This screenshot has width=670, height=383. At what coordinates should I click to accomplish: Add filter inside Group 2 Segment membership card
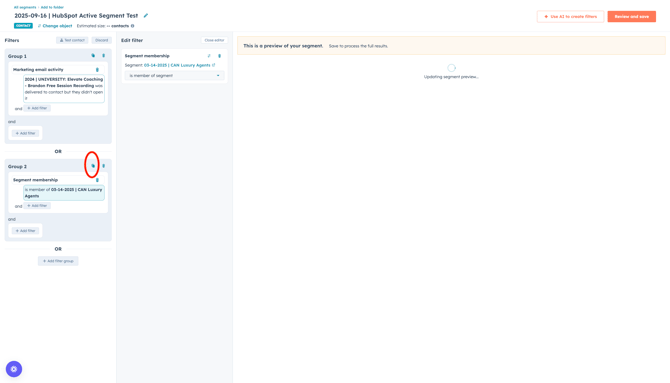point(37,206)
